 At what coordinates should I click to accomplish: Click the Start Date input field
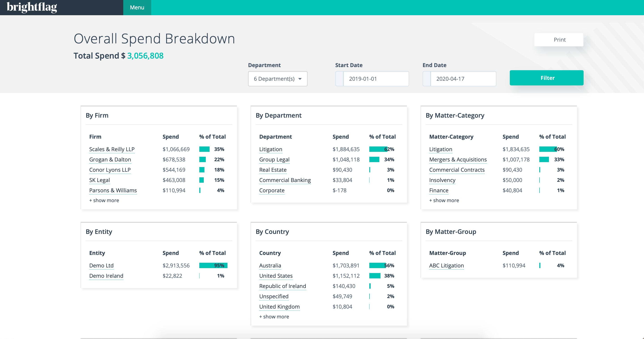click(376, 79)
